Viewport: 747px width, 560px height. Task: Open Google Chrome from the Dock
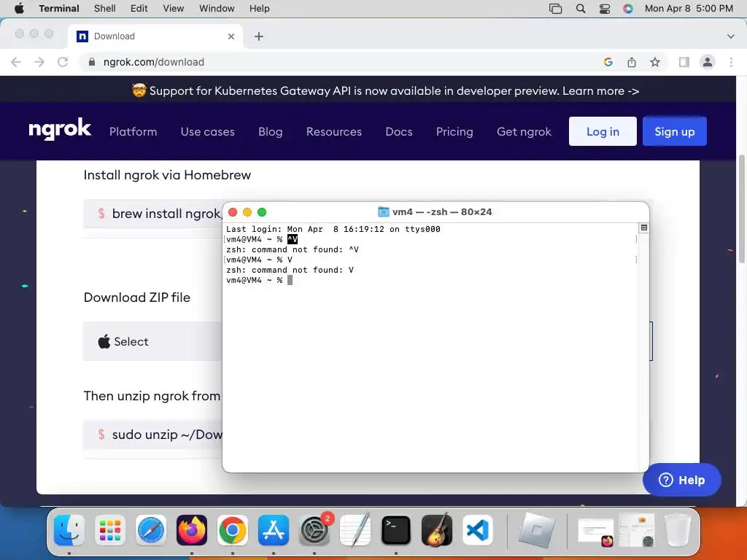(x=233, y=530)
